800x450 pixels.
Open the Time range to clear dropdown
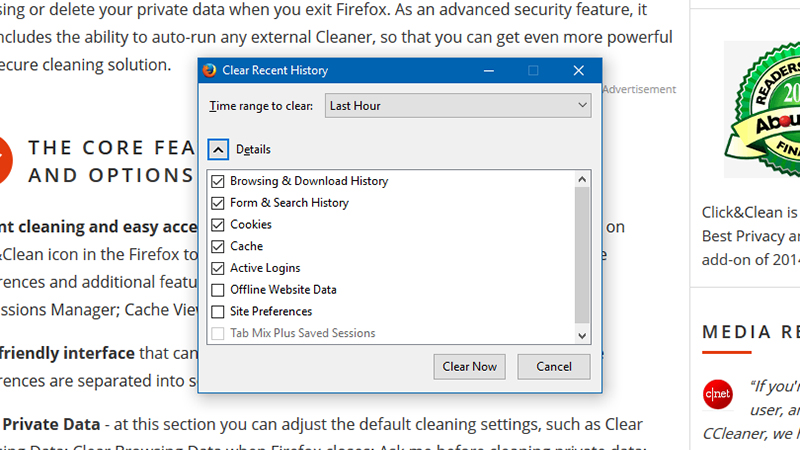coord(458,106)
